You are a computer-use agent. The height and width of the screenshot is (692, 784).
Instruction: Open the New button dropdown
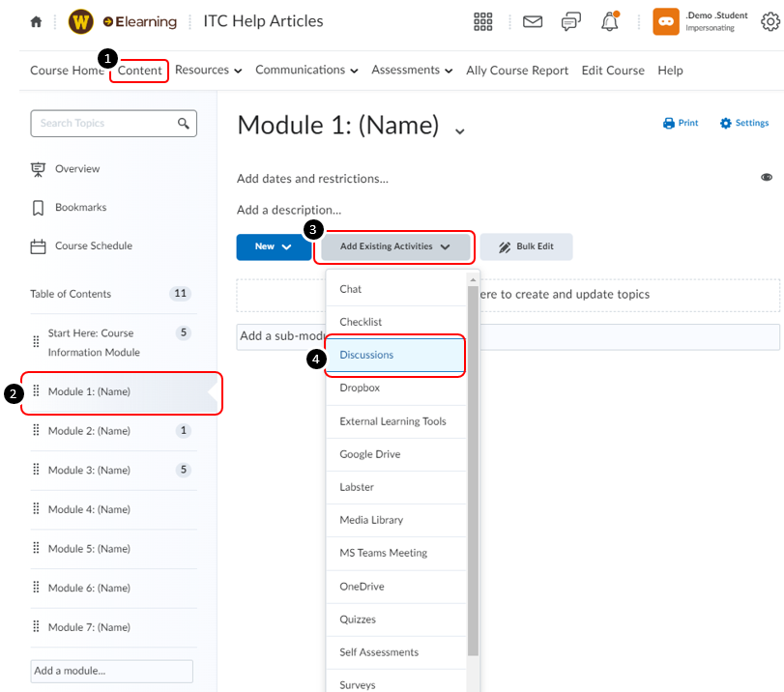(x=274, y=246)
